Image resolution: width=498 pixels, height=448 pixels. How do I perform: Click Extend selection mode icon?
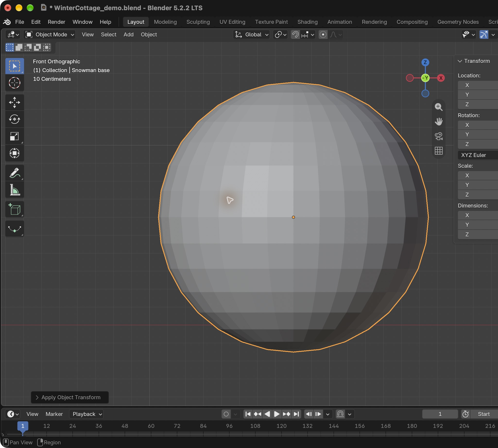point(19,47)
